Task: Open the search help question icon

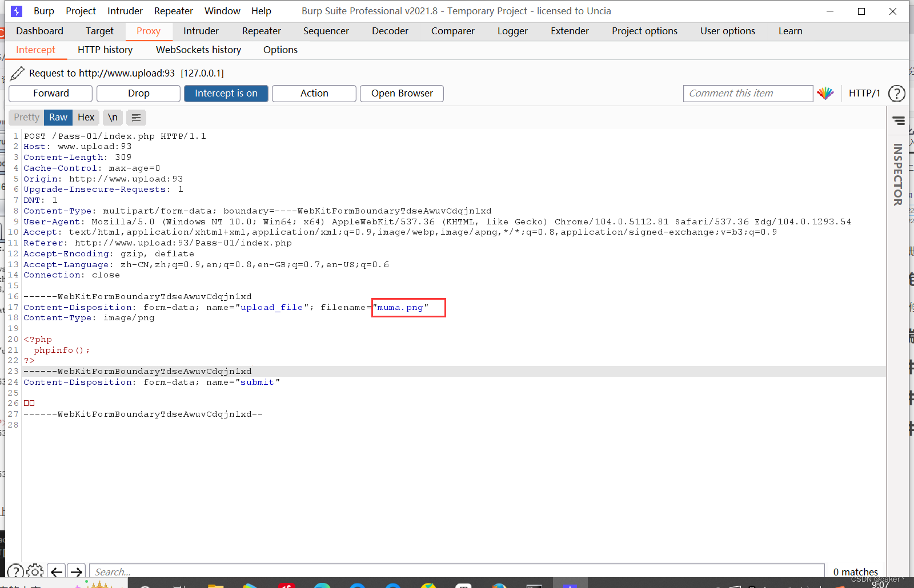Action: pyautogui.click(x=15, y=571)
